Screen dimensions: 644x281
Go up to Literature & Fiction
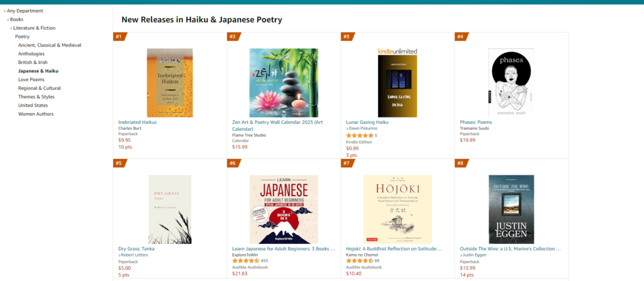[34, 28]
